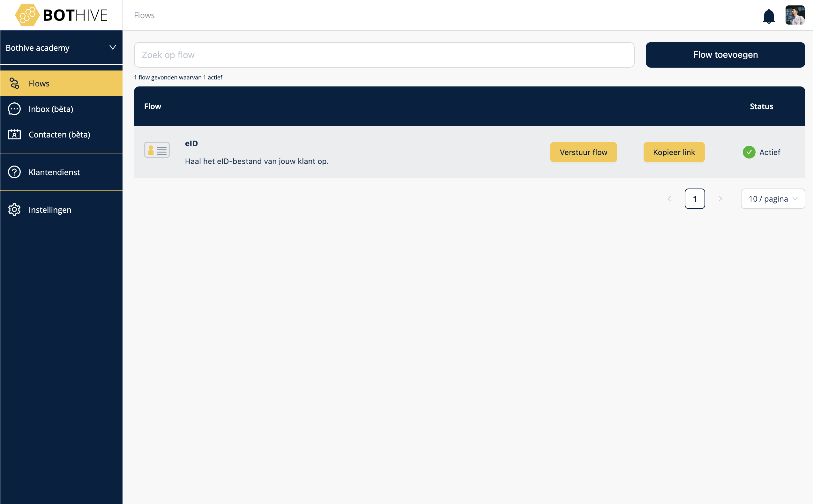Open Inbox (bèta) menu item

51,109
